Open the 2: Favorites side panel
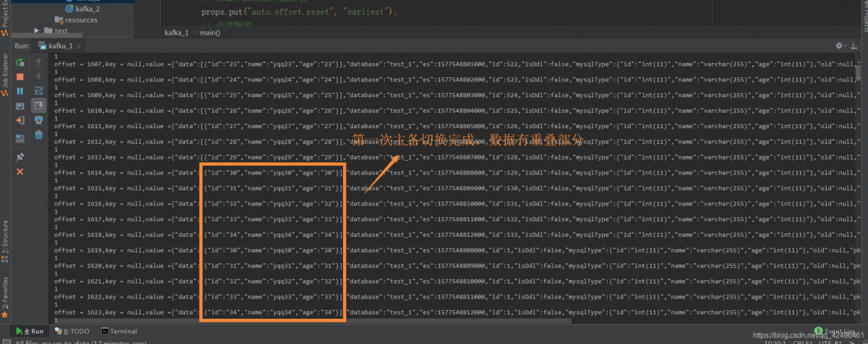This screenshot has width=868, height=344. [x=5, y=297]
